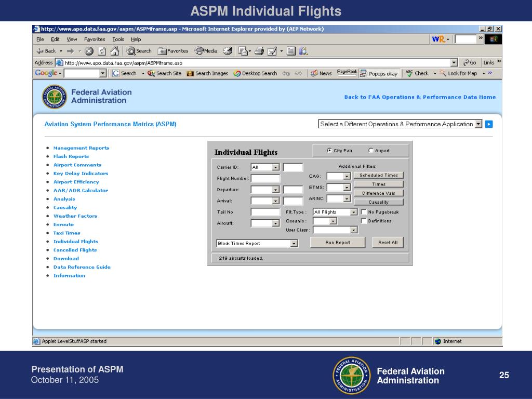Click the Edit page icon

[x=272, y=51]
